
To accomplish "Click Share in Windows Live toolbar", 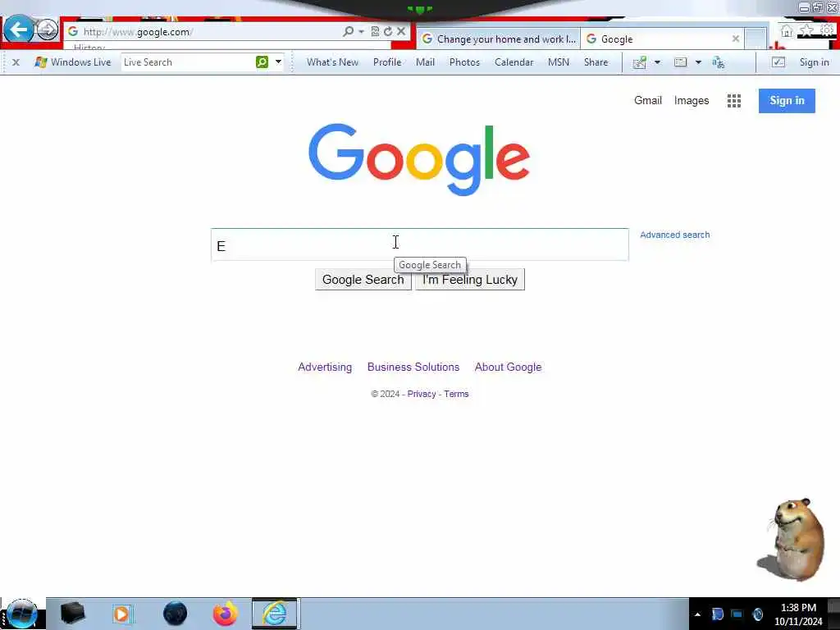I will [x=596, y=62].
